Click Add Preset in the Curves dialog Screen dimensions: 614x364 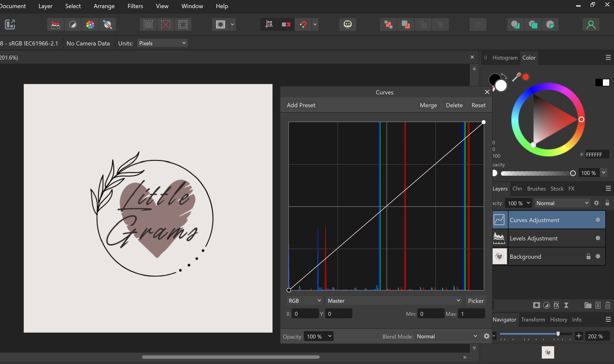pyautogui.click(x=301, y=105)
